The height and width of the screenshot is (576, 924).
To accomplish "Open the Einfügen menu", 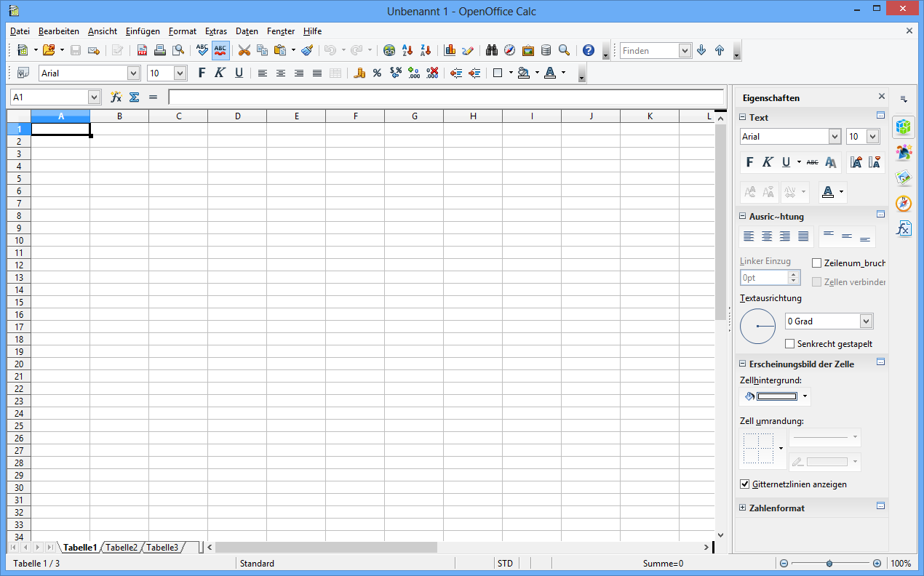I will point(143,31).
